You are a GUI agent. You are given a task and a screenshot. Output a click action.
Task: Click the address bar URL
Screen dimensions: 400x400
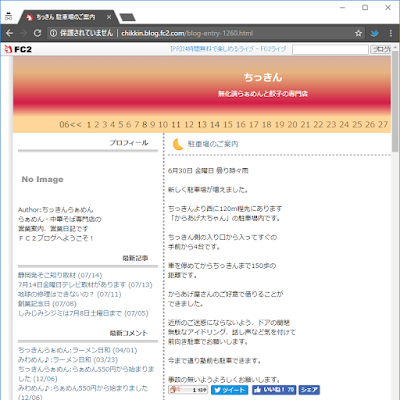[187, 33]
